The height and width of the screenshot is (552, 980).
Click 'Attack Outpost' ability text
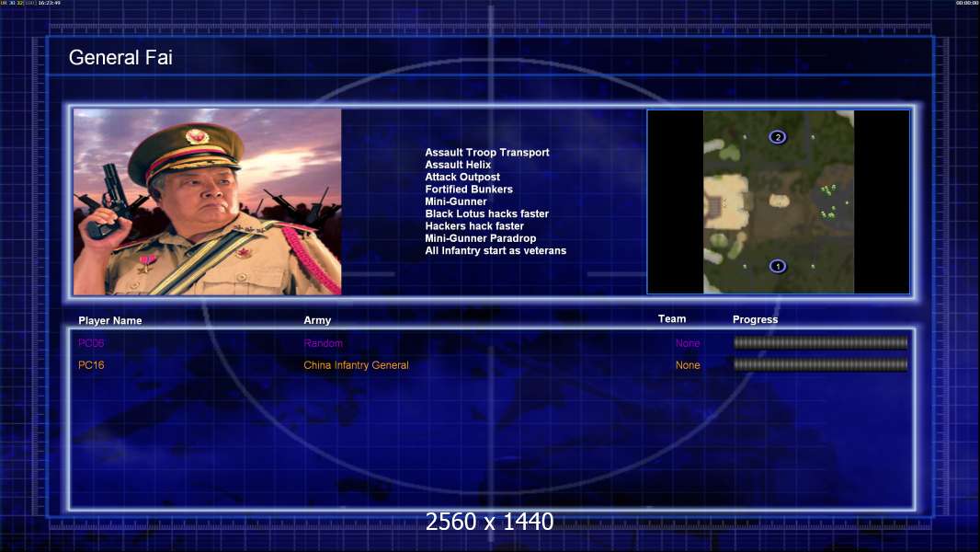[x=462, y=177]
